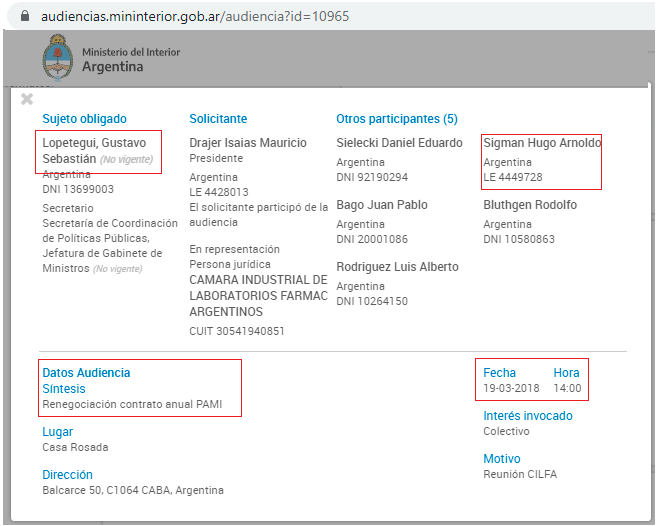Click the Presidente title under Drajer
The width and height of the screenshot is (657, 526).
tap(216, 158)
